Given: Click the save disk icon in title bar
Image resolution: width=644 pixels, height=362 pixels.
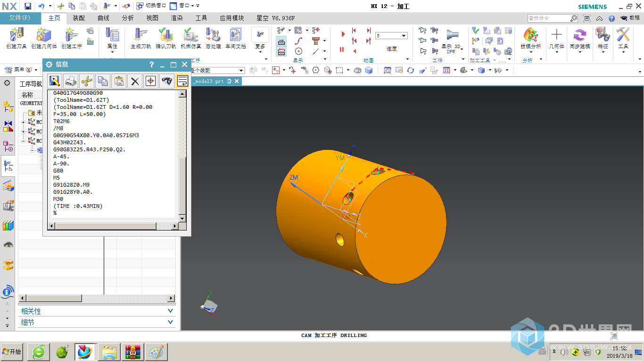Looking at the screenshot, I should [x=28, y=6].
